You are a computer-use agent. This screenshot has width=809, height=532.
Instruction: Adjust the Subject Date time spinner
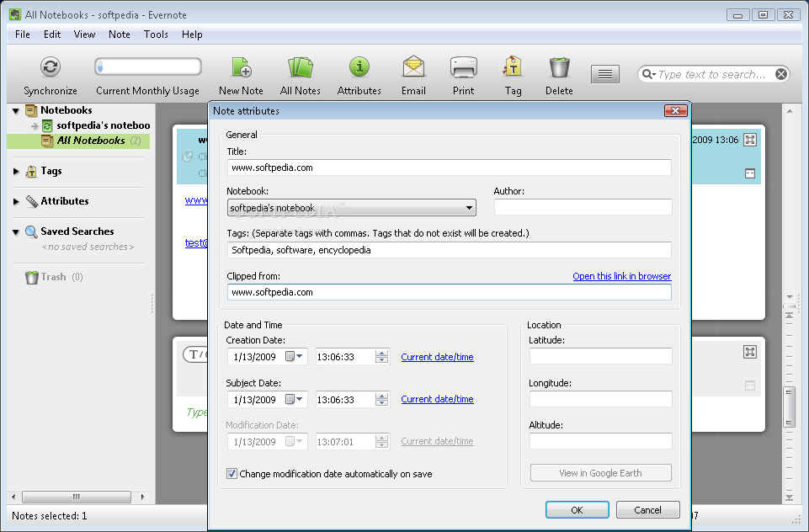tap(382, 399)
